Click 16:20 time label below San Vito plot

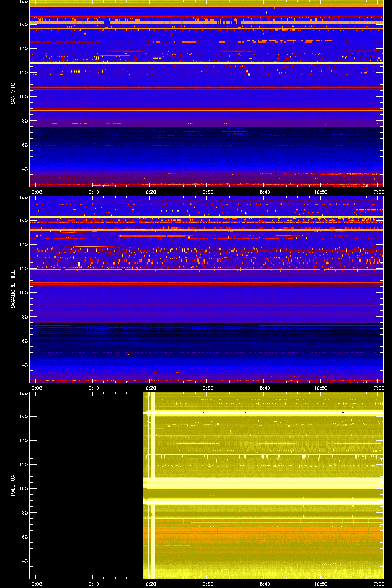pos(149,192)
